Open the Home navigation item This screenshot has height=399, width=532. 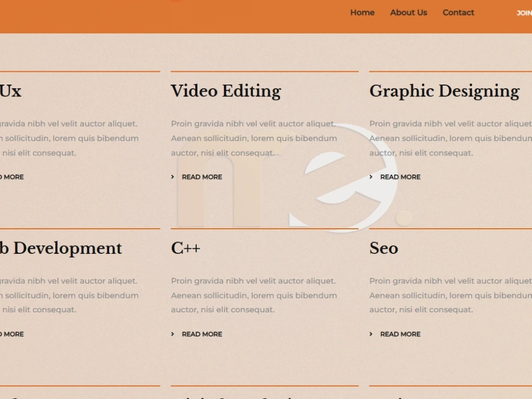(x=362, y=12)
